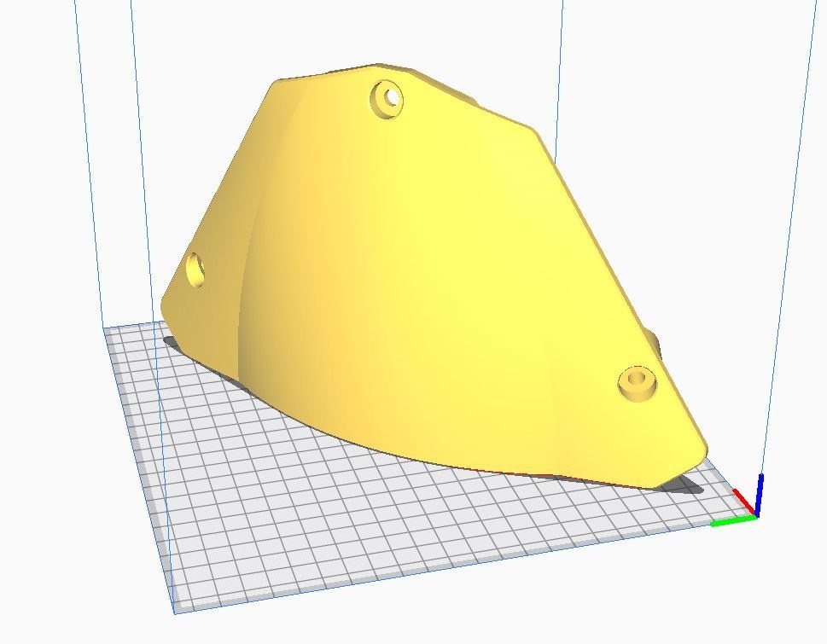The height and width of the screenshot is (644, 827).
Task: Click the red axis indicator line
Action: coord(743,501)
